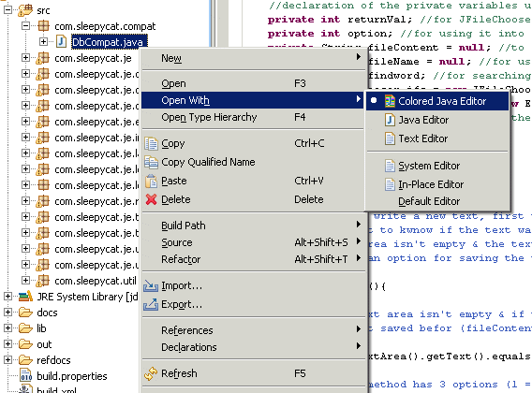The height and width of the screenshot is (393, 532).
Task: Click the docs folder icon
Action: [x=25, y=313]
